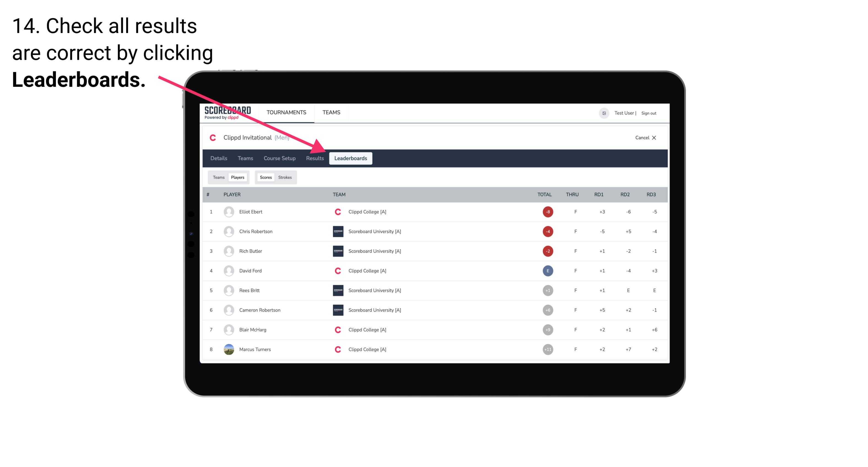
Task: Select the Teams filter toggle button
Action: pos(218,177)
